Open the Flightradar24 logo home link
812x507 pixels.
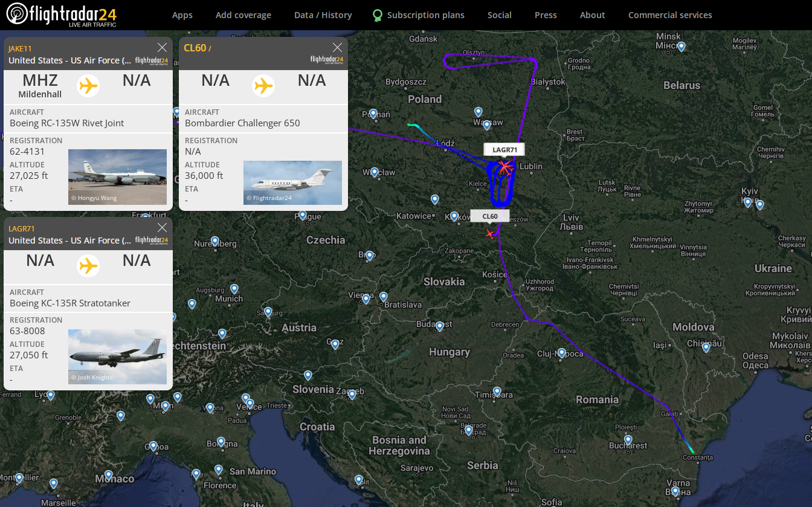pyautogui.click(x=62, y=15)
